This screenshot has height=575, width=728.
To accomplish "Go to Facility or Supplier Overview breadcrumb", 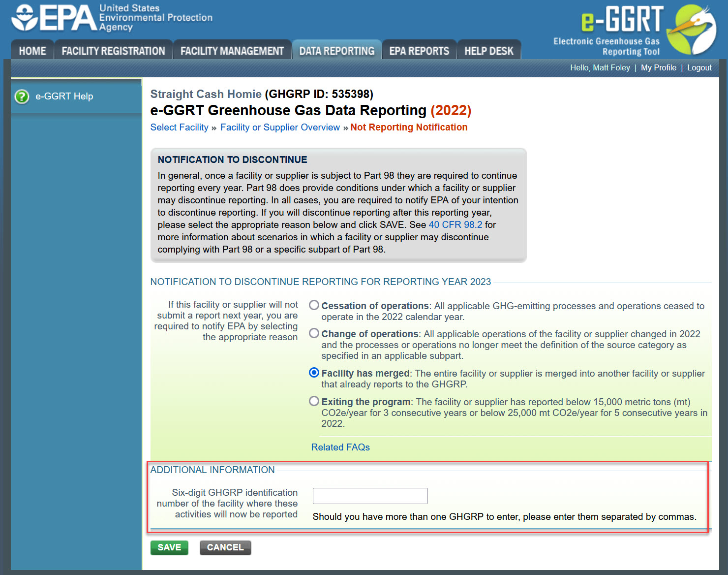I will (x=280, y=127).
